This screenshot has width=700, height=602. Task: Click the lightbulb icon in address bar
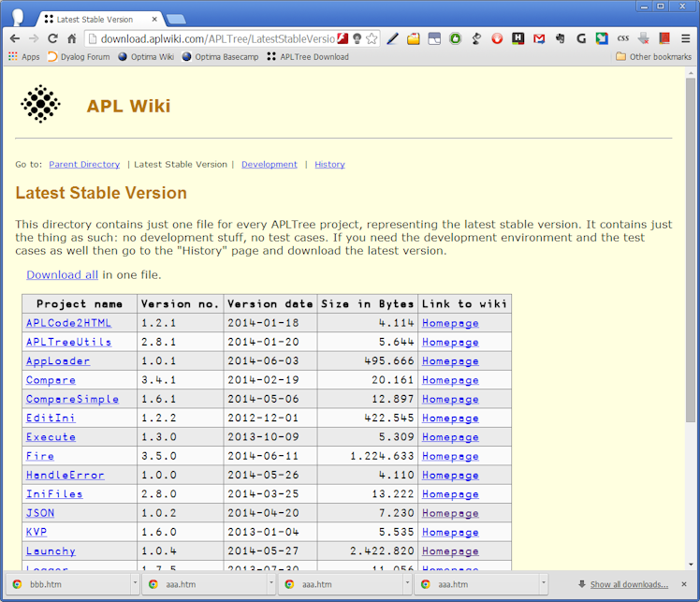357,38
